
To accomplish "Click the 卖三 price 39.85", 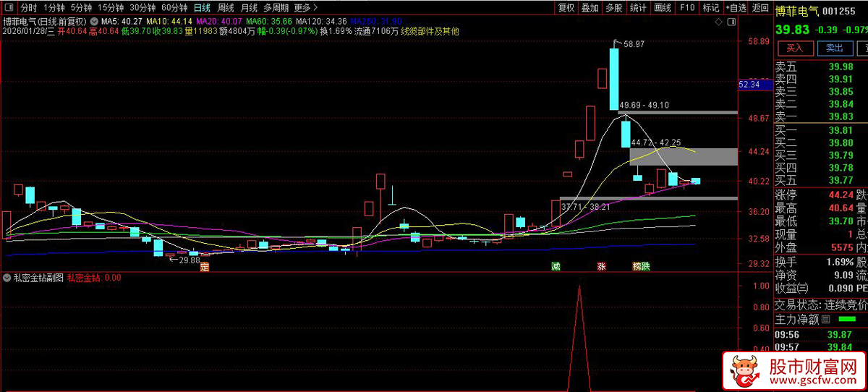I will [x=841, y=92].
